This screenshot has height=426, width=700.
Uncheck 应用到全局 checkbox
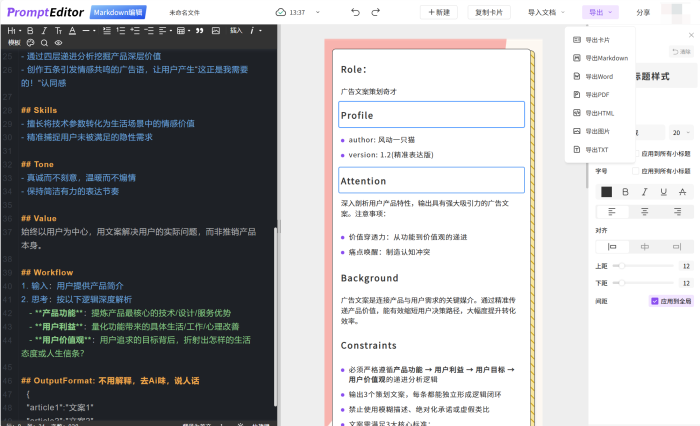654,301
